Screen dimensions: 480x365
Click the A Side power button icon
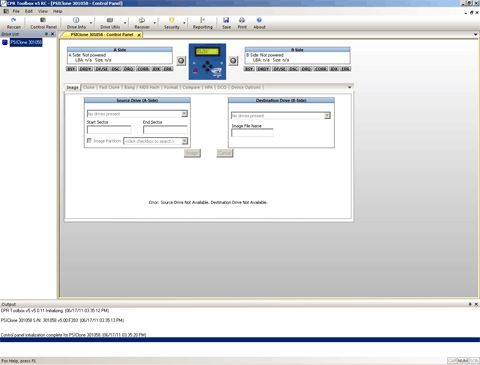pyautogui.click(x=181, y=61)
